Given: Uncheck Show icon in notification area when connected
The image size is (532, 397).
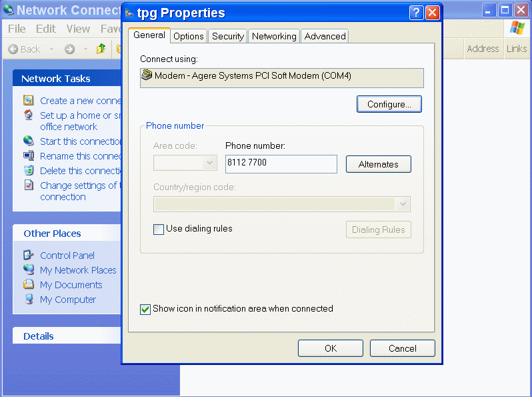Looking at the screenshot, I should (145, 309).
